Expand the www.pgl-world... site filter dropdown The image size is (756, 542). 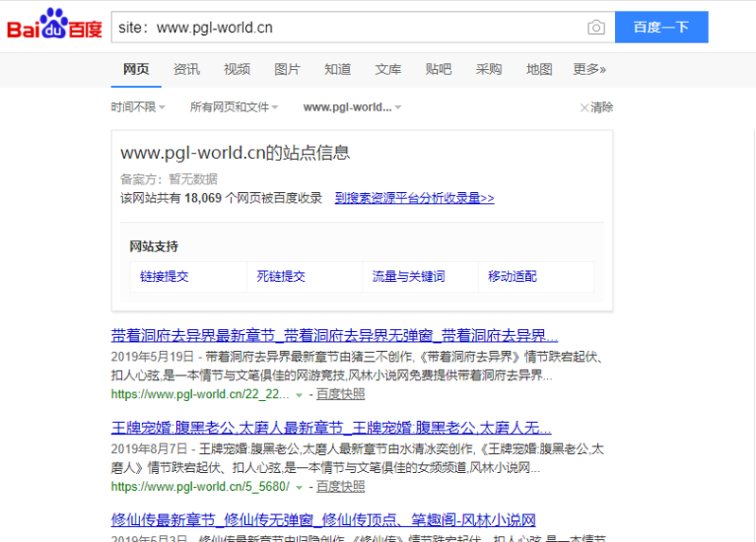(x=352, y=107)
